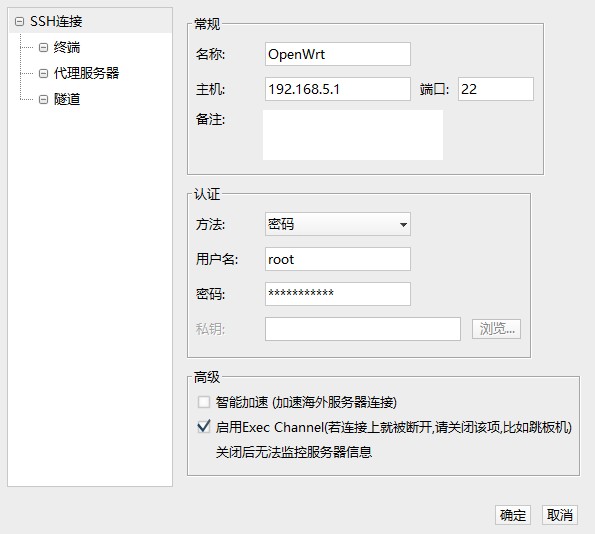Enable 智能加速 checkbox
Image resolution: width=595 pixels, height=534 pixels.
point(204,402)
